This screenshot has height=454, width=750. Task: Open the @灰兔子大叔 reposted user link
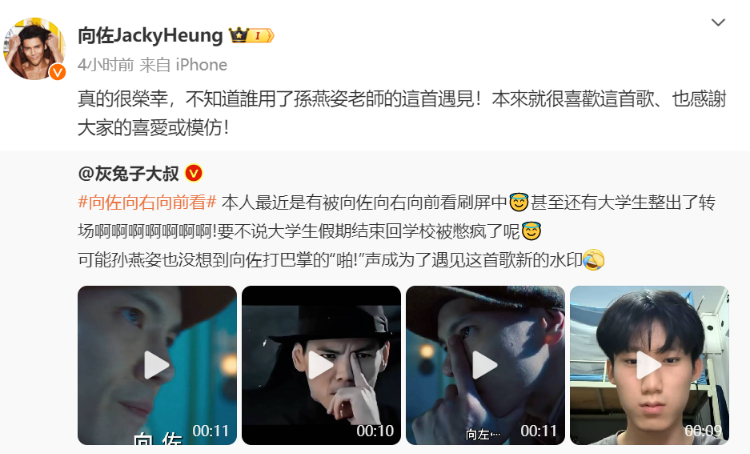[x=128, y=173]
